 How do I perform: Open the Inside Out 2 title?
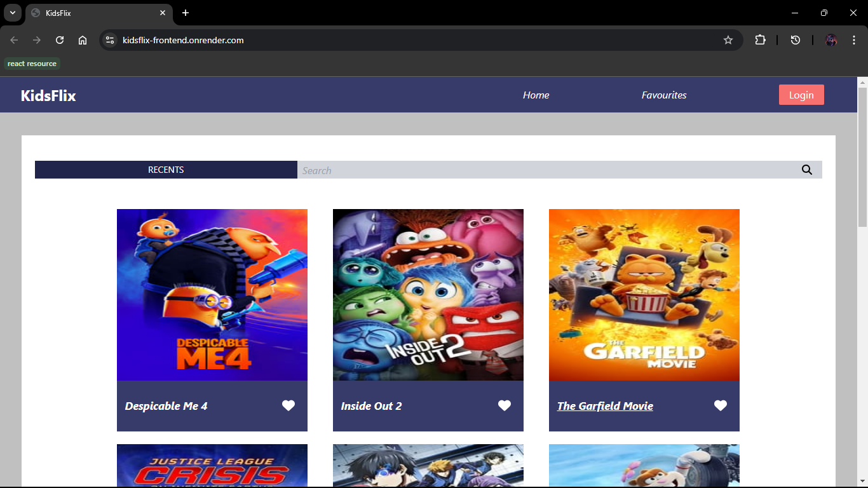click(x=372, y=406)
